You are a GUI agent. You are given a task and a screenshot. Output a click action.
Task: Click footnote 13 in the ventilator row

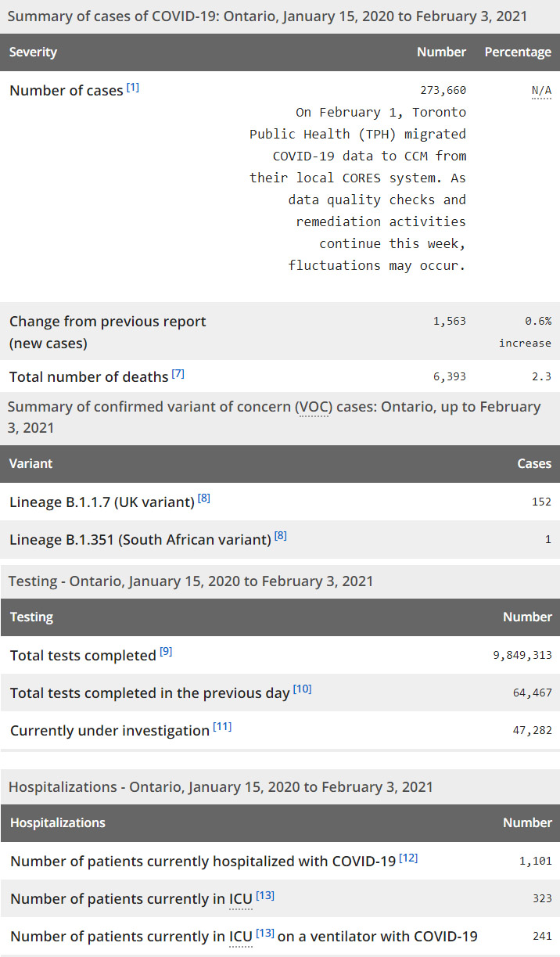(x=265, y=933)
